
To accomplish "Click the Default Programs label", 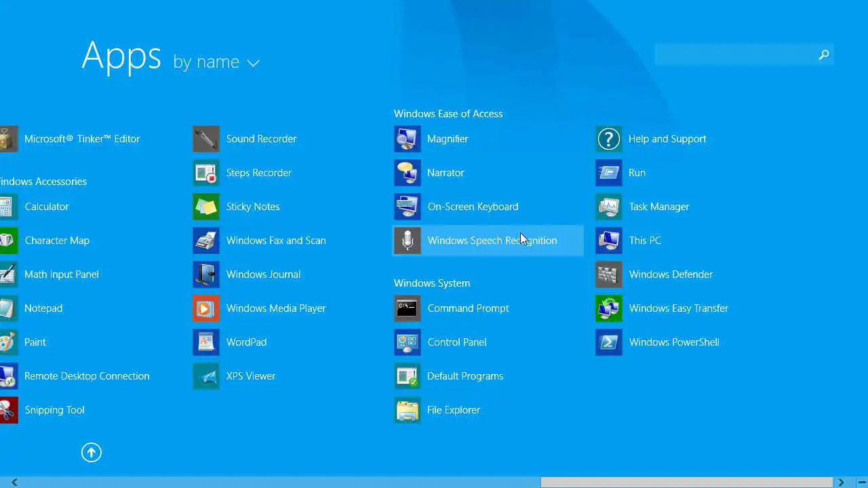I will coord(465,376).
